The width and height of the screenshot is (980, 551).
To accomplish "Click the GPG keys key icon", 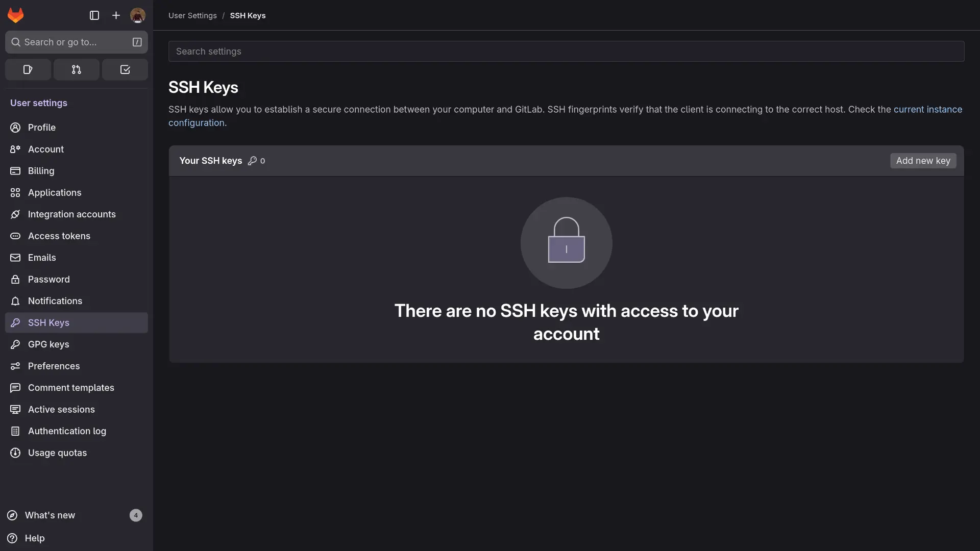I will tap(15, 344).
